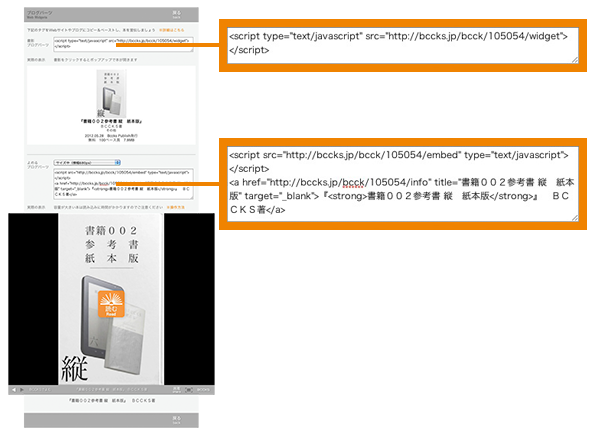This screenshot has width=591, height=435.
Task: Click book title text in reader bar
Action: point(111,390)
